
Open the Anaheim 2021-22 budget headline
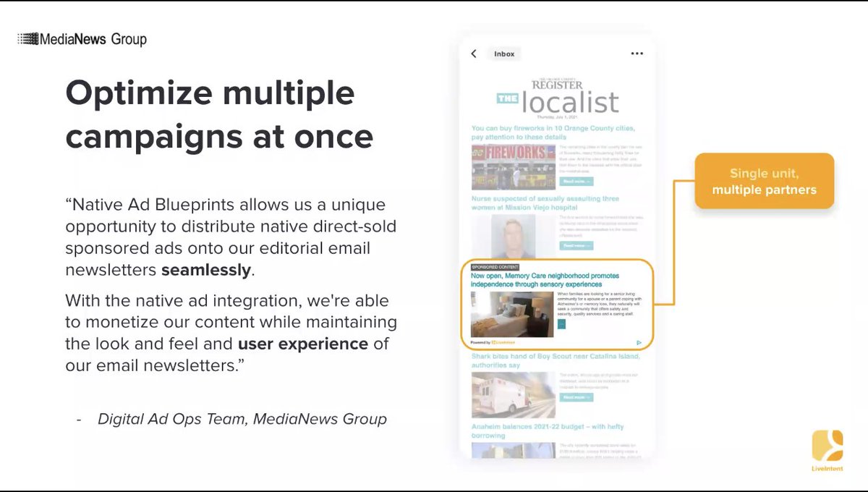[x=547, y=431]
